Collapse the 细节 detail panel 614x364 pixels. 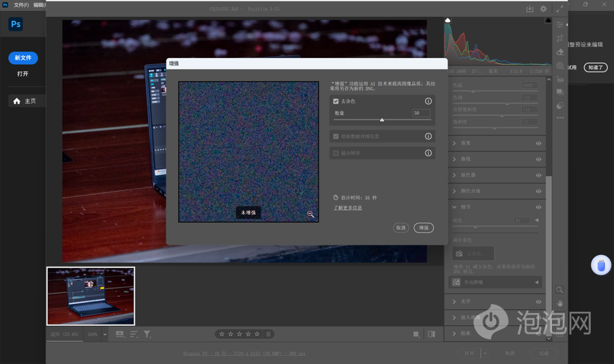pyautogui.click(x=455, y=207)
